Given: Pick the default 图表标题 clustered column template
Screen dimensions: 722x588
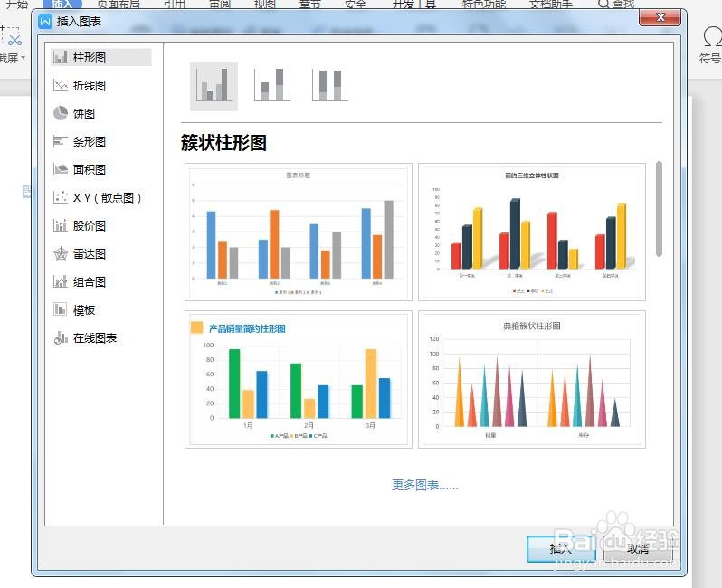Looking at the screenshot, I should pyautogui.click(x=299, y=232).
